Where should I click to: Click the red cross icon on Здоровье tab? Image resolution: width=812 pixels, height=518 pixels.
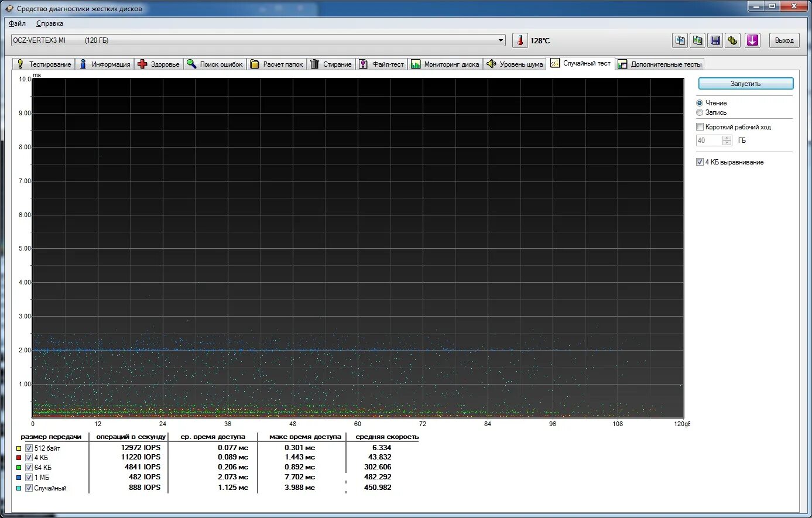coord(142,64)
